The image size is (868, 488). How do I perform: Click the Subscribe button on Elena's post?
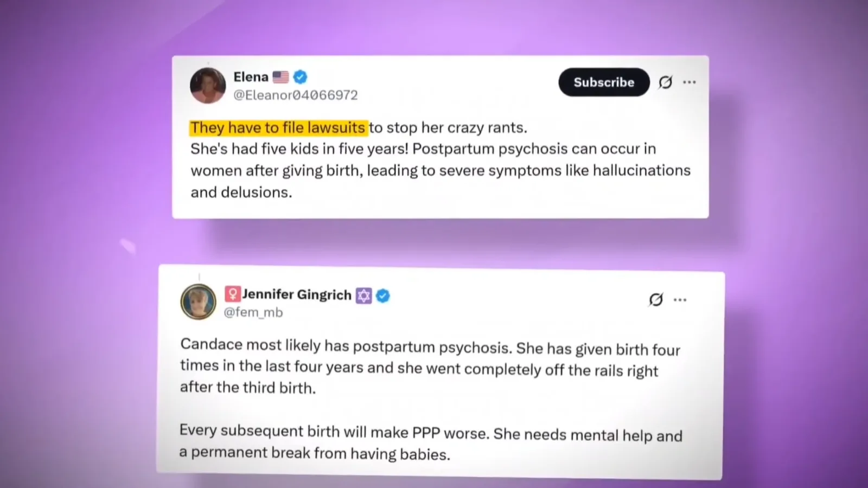604,82
